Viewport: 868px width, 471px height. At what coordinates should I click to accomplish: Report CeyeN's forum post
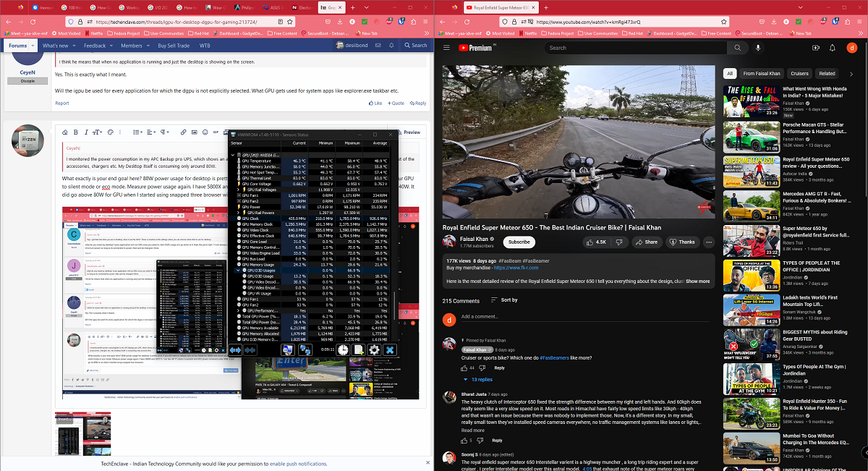tap(62, 103)
